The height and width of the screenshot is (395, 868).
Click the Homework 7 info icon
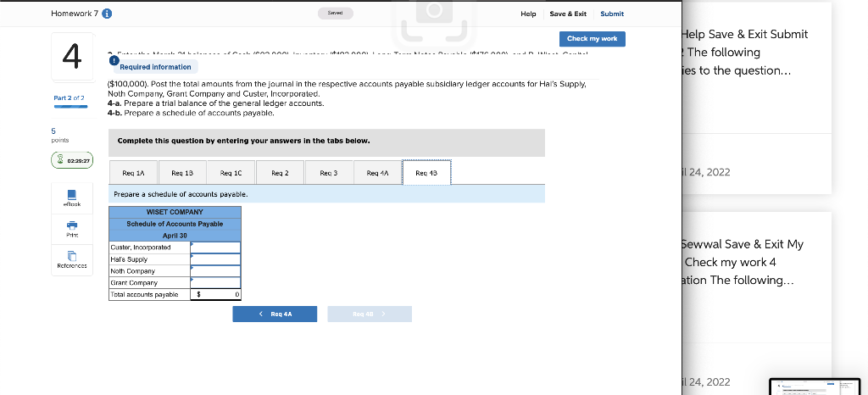click(x=108, y=14)
